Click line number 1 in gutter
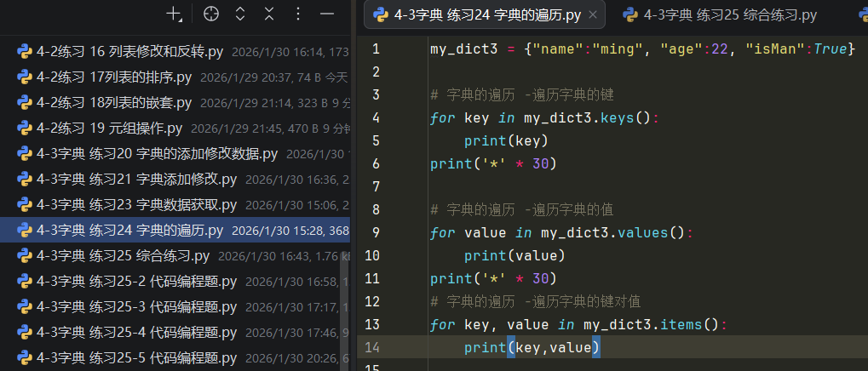 click(x=377, y=49)
